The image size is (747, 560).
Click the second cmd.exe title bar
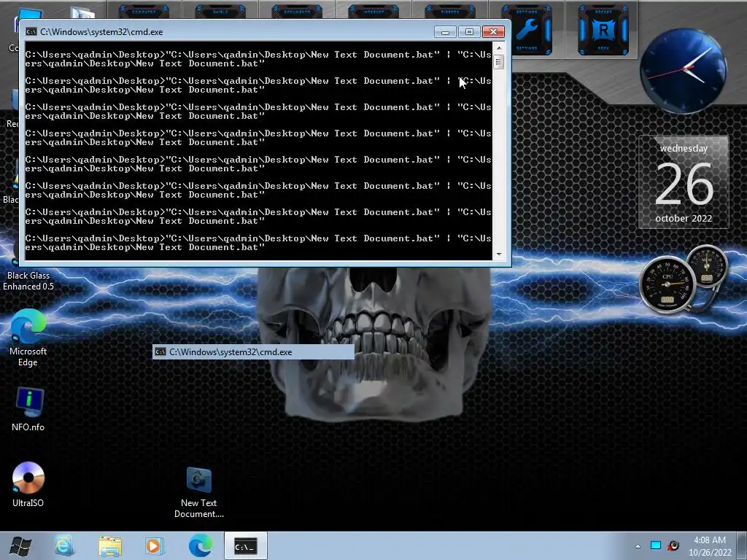click(x=253, y=352)
